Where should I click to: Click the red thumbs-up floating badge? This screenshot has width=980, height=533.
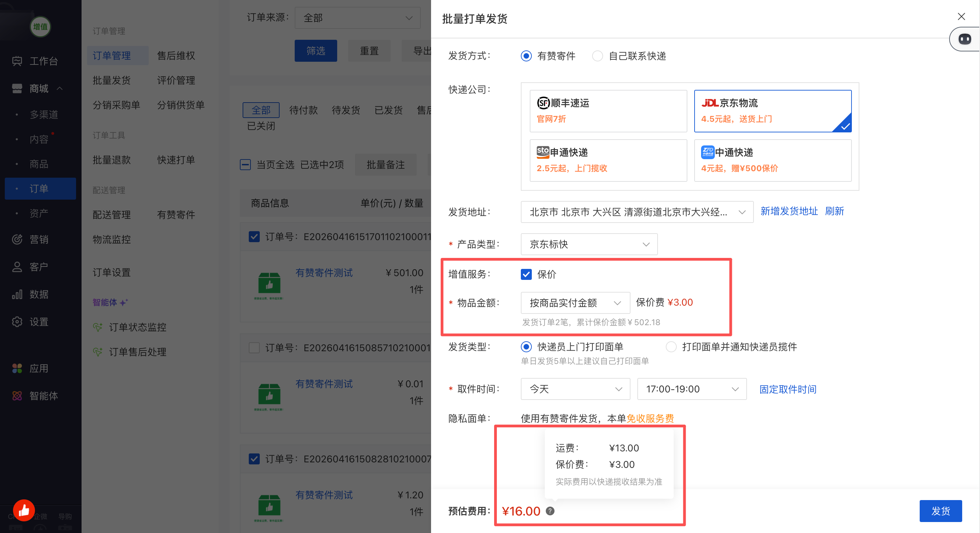pos(24,510)
